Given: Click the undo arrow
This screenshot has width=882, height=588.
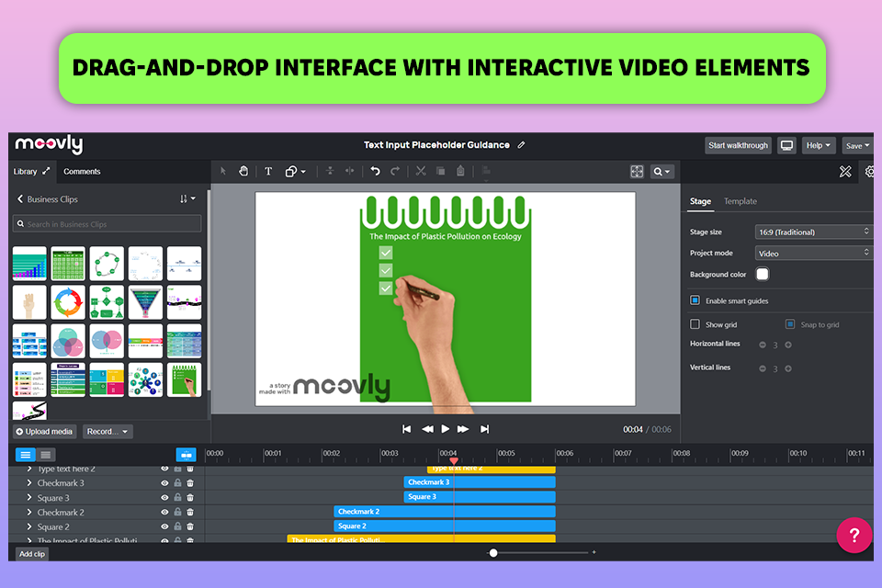Looking at the screenshot, I should [x=375, y=171].
